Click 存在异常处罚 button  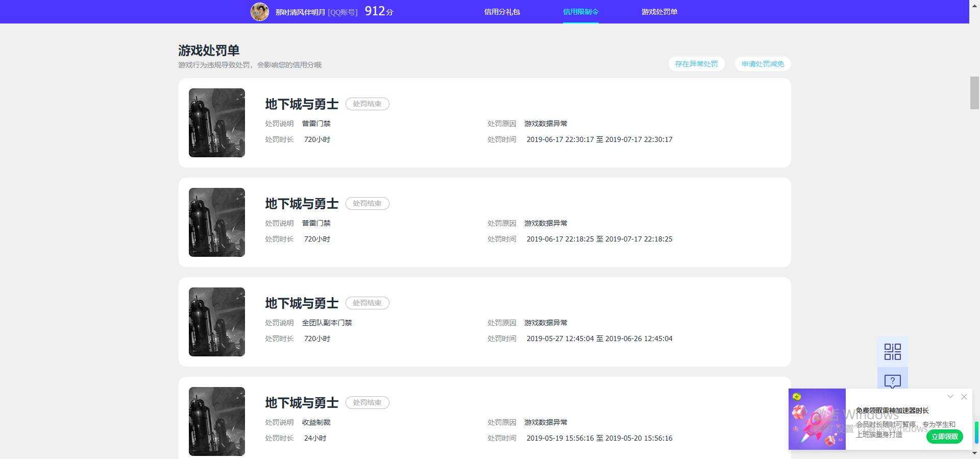click(x=696, y=64)
